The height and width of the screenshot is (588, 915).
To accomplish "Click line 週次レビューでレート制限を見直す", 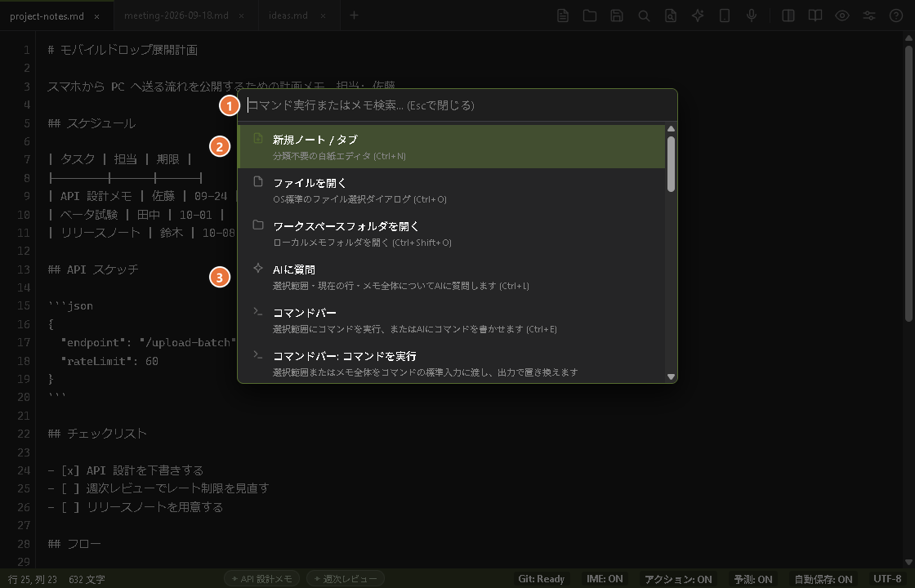I will pyautogui.click(x=158, y=488).
